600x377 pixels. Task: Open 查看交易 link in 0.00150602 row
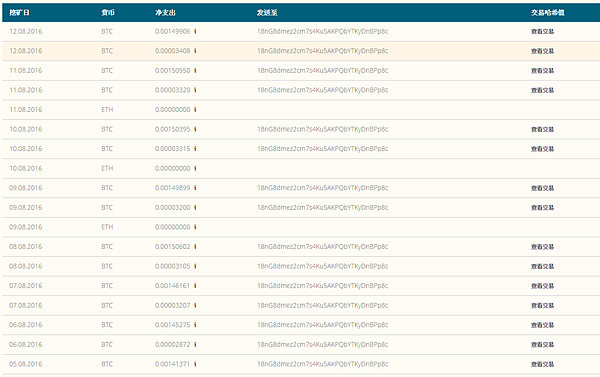click(542, 247)
